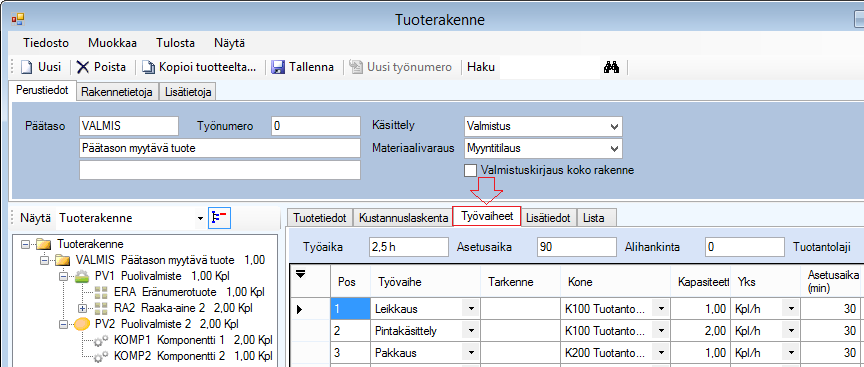Open the Näytä Tuoterakenne dropdown

click(x=200, y=219)
